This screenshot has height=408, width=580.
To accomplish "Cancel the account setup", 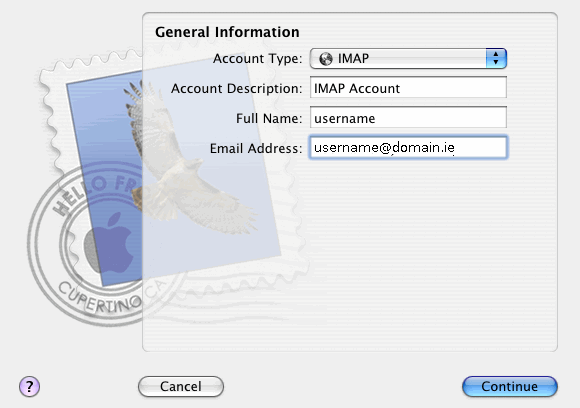I will click(181, 387).
